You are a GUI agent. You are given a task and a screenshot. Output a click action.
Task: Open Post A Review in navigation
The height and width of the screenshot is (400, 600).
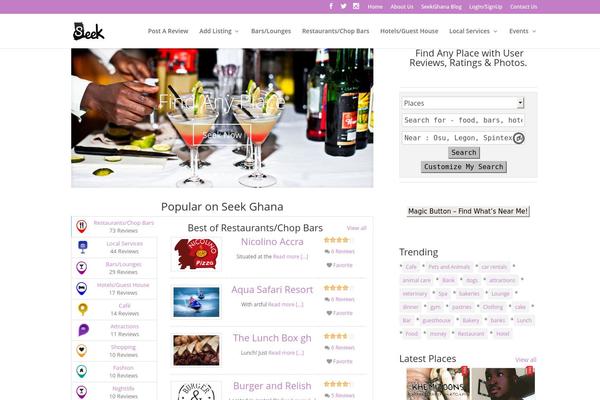[x=168, y=31]
